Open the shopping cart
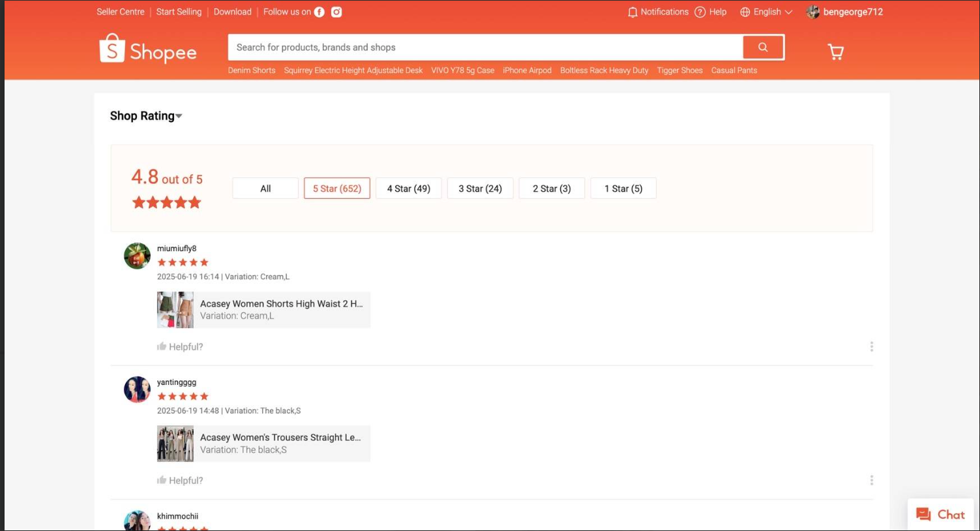 (x=835, y=52)
